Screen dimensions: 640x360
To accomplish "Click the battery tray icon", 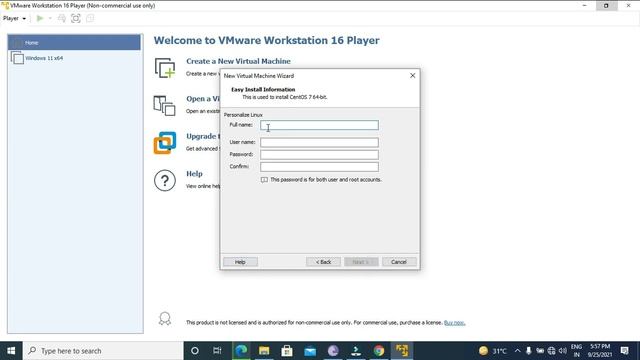I will [x=540, y=351].
